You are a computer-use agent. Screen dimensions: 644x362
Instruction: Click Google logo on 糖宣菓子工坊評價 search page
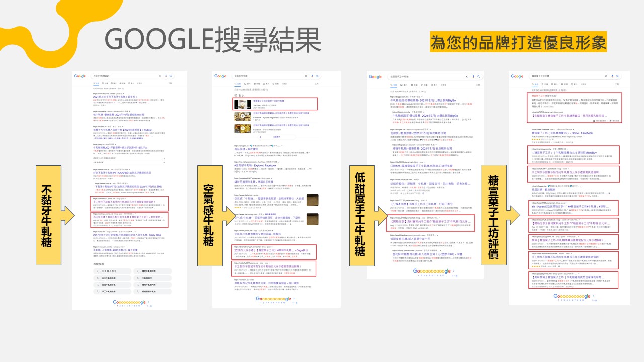coord(517,76)
